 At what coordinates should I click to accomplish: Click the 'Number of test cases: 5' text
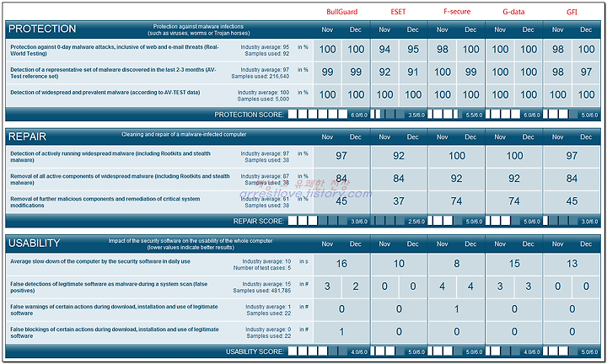coord(261,268)
